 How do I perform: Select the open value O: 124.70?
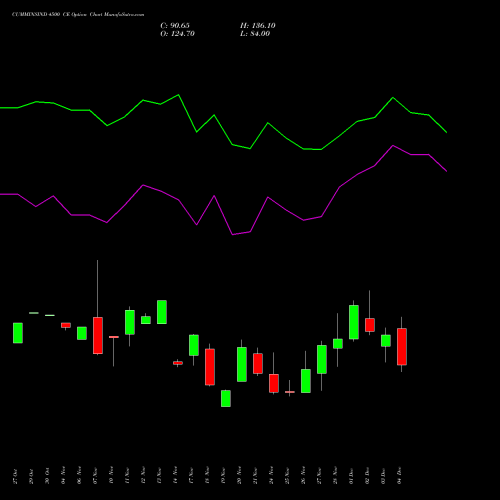(177, 34)
